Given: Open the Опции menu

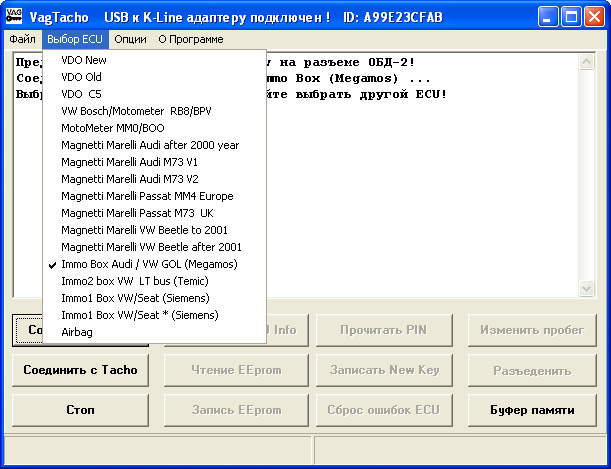Looking at the screenshot, I should click(x=131, y=39).
